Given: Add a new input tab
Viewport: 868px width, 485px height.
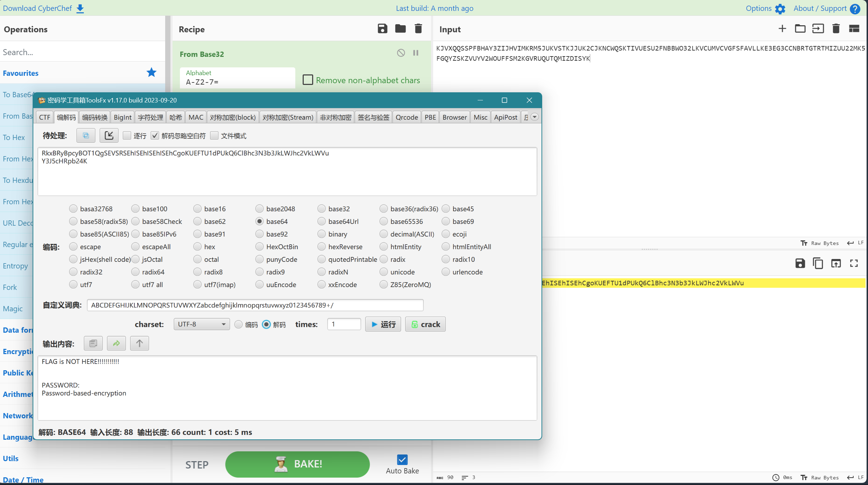Looking at the screenshot, I should (782, 29).
